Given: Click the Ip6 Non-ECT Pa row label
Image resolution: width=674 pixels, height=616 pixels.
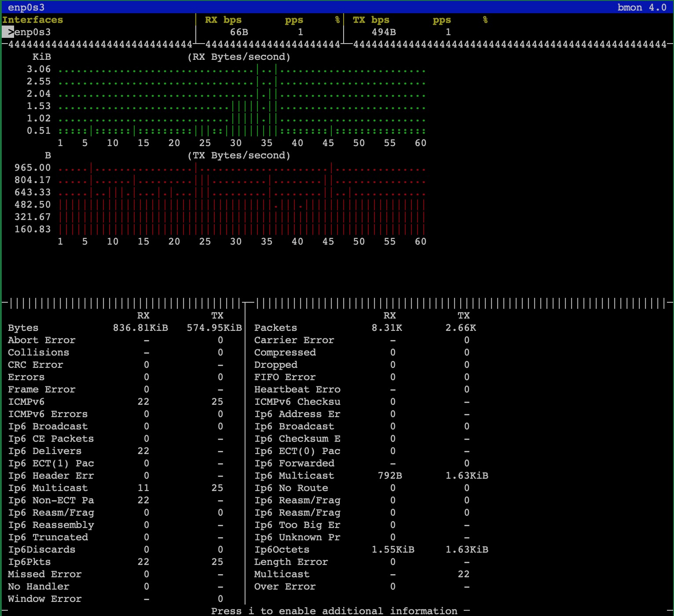Looking at the screenshot, I should (51, 500).
